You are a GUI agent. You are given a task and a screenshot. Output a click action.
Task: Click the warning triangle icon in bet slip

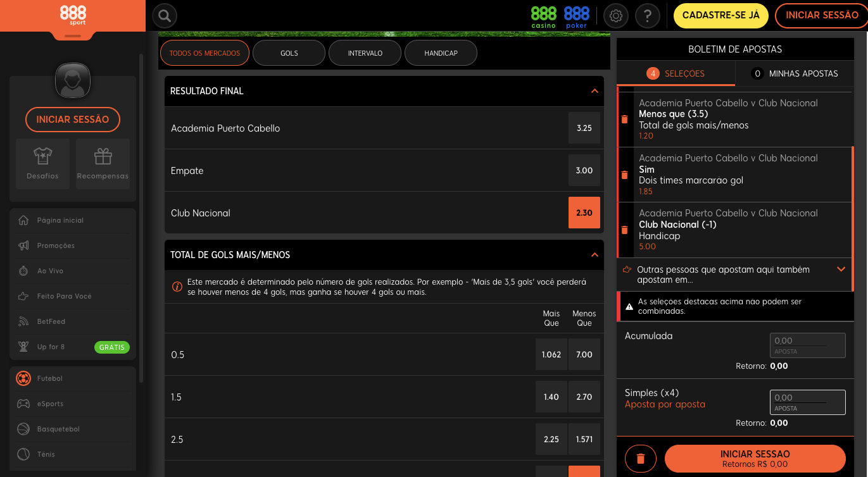(x=629, y=307)
